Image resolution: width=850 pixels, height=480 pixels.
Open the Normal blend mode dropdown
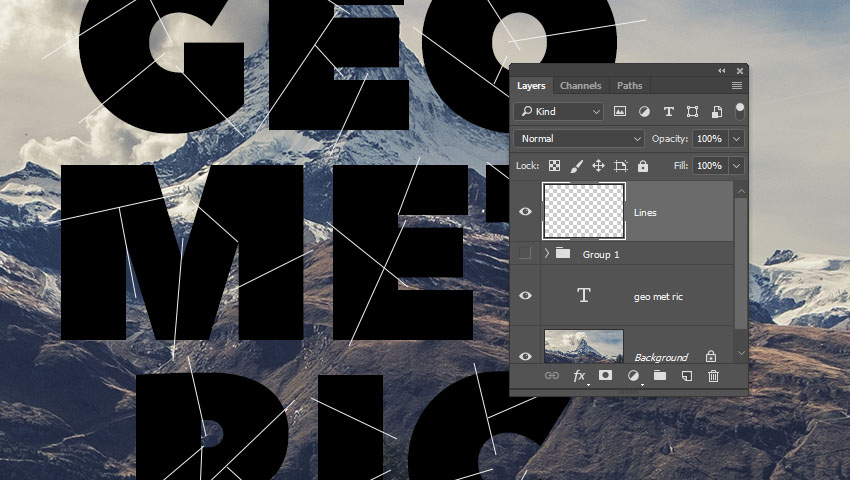click(x=579, y=138)
